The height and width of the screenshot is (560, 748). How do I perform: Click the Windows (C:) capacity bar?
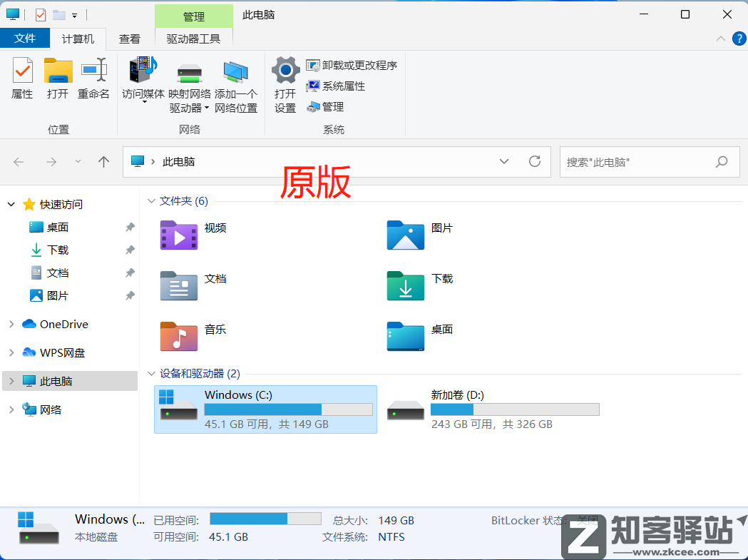coord(288,409)
